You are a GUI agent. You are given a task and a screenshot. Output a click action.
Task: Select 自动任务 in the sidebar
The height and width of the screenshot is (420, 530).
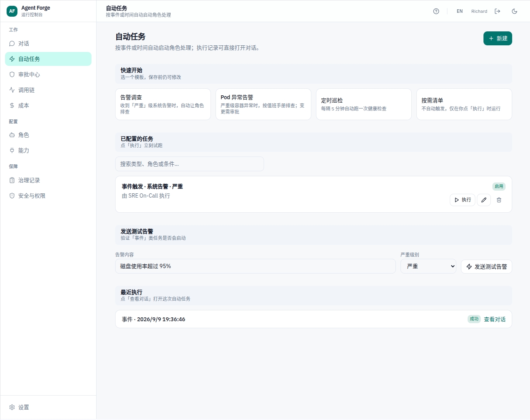click(48, 59)
